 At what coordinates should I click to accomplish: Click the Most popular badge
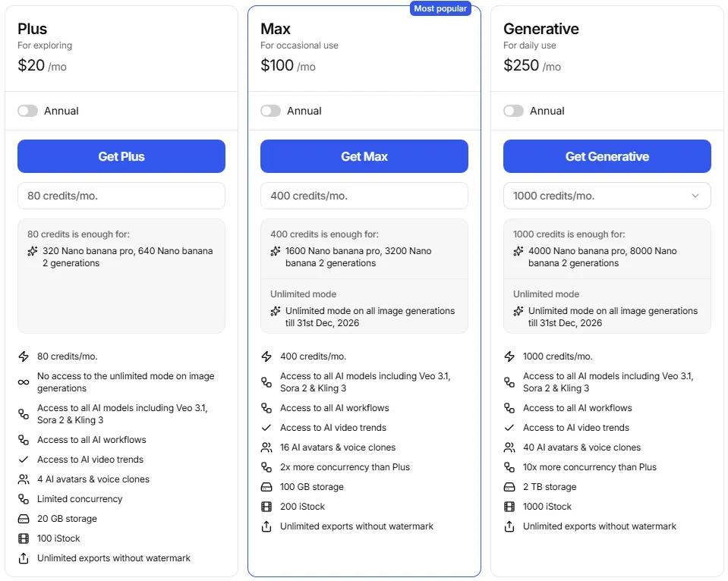tap(440, 8)
